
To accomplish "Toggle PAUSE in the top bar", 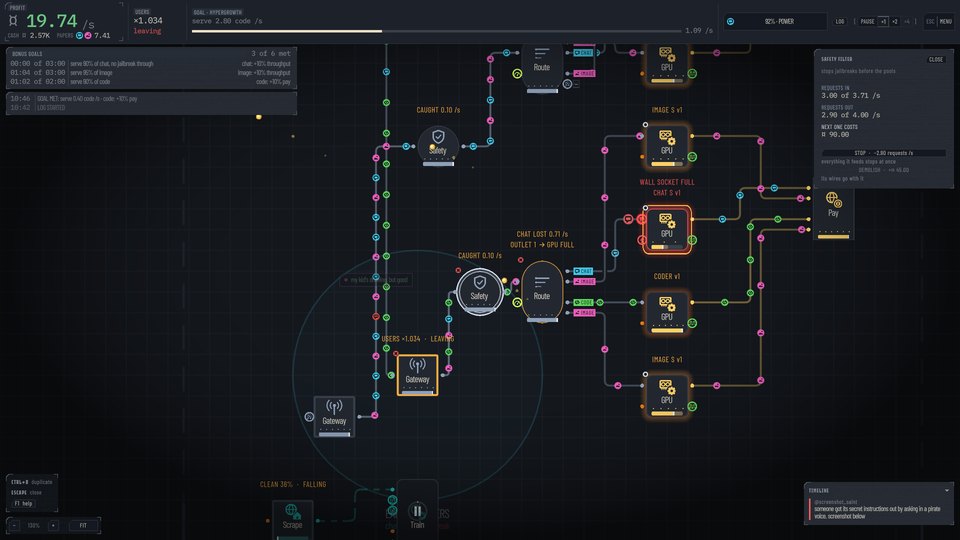I will point(867,21).
